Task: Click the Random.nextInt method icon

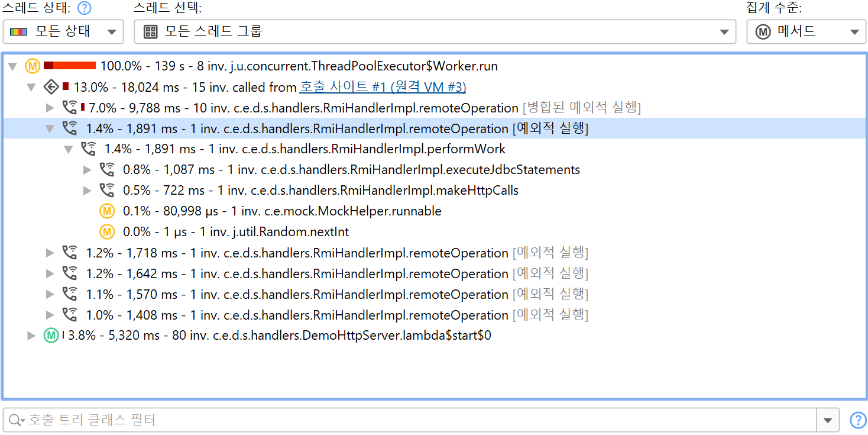Action: [x=106, y=232]
